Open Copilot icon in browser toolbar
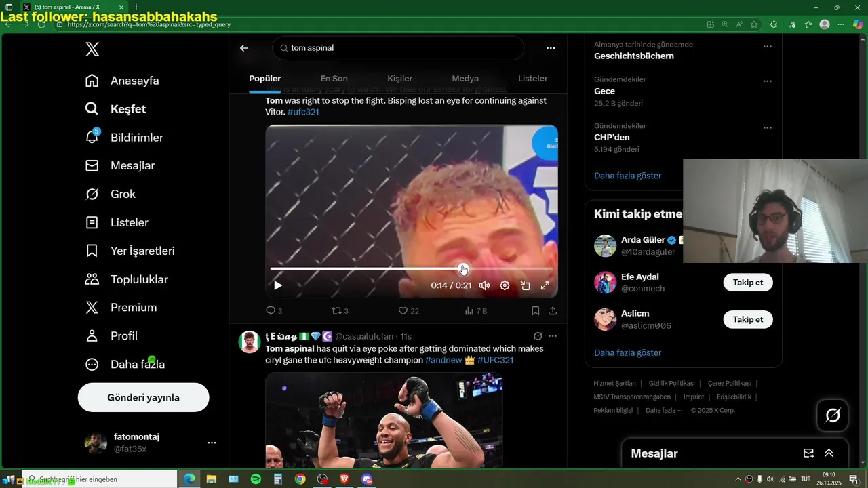 (x=858, y=24)
